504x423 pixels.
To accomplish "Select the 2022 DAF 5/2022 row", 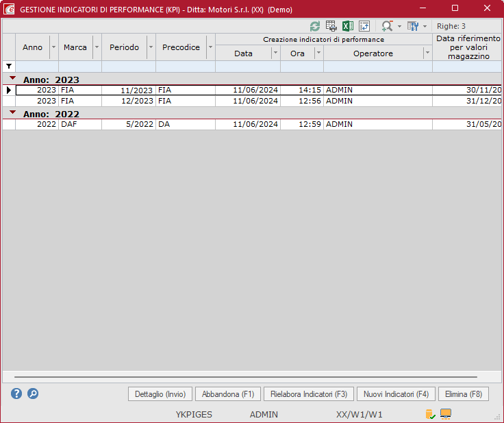I will [205, 124].
